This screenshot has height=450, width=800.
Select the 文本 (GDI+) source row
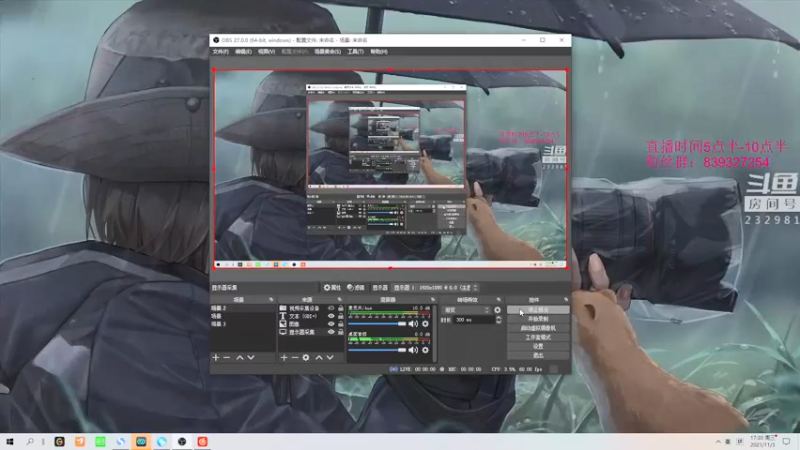(311, 316)
